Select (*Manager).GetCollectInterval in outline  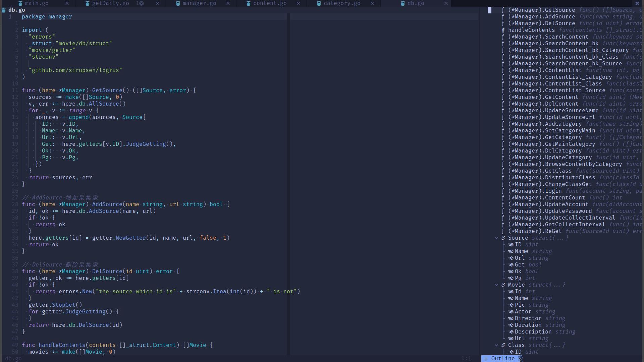(x=556, y=225)
